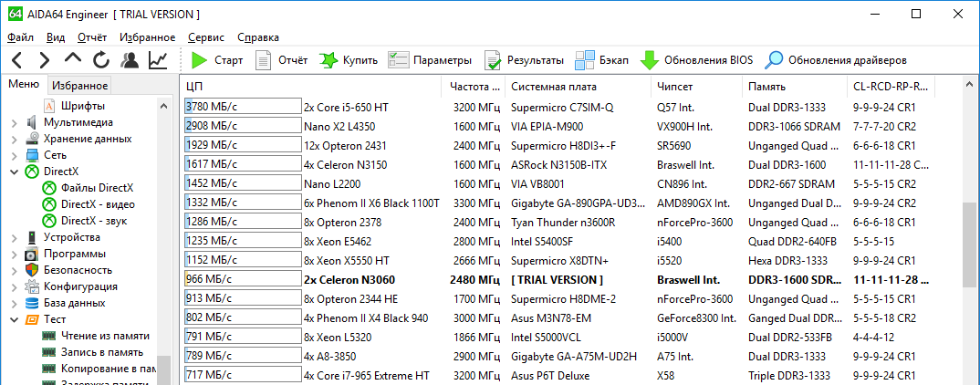
Task: Select Шрифты in the tree
Action: (x=82, y=106)
